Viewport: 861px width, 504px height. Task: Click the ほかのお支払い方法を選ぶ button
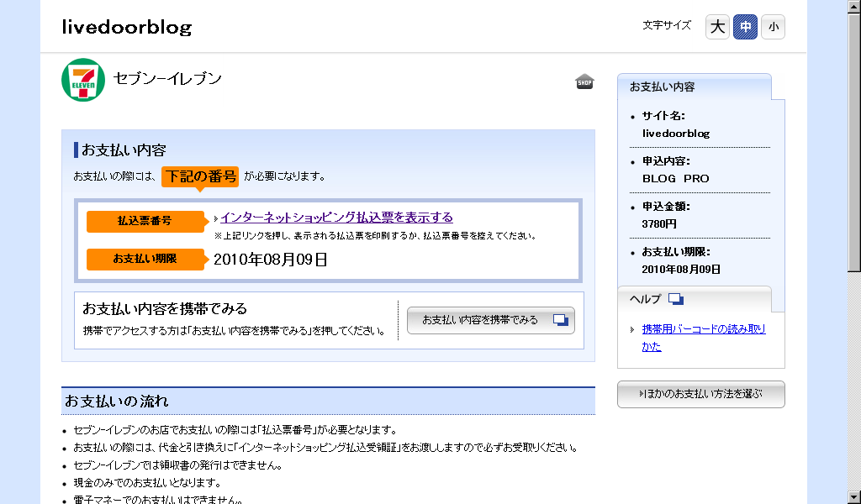pos(701,394)
